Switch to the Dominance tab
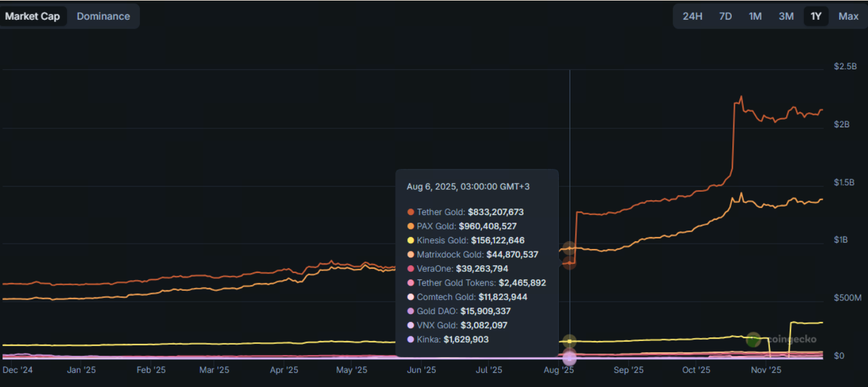 (103, 16)
